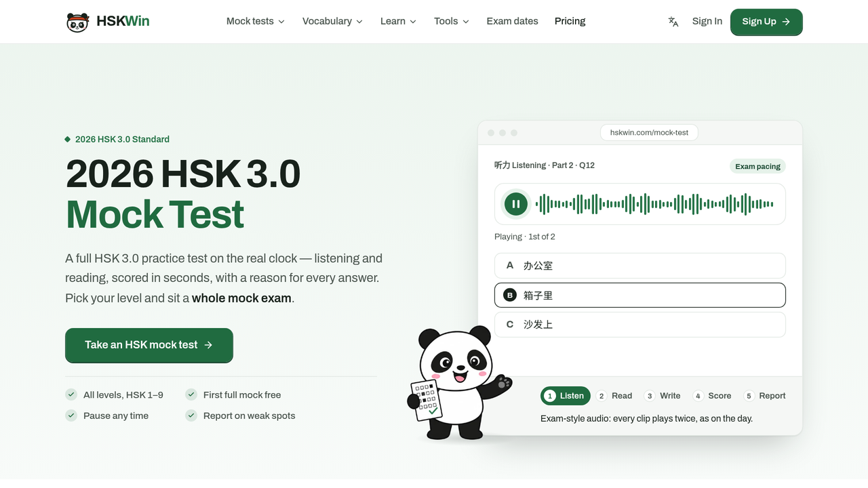Screen dimensions: 868x488
Task: Click Take an HSK mock test button
Action: pyautogui.click(x=149, y=345)
